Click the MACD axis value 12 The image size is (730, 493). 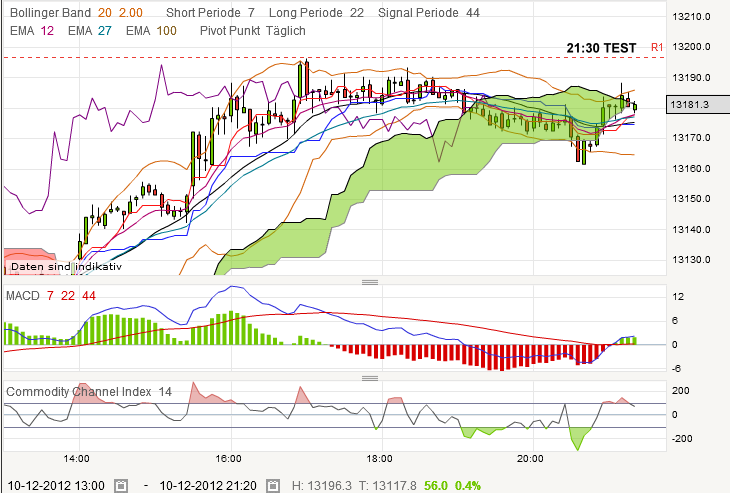[678, 297]
